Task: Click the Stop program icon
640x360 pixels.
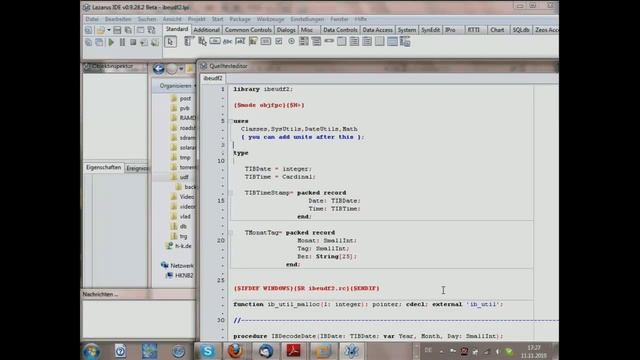Action: (133, 42)
